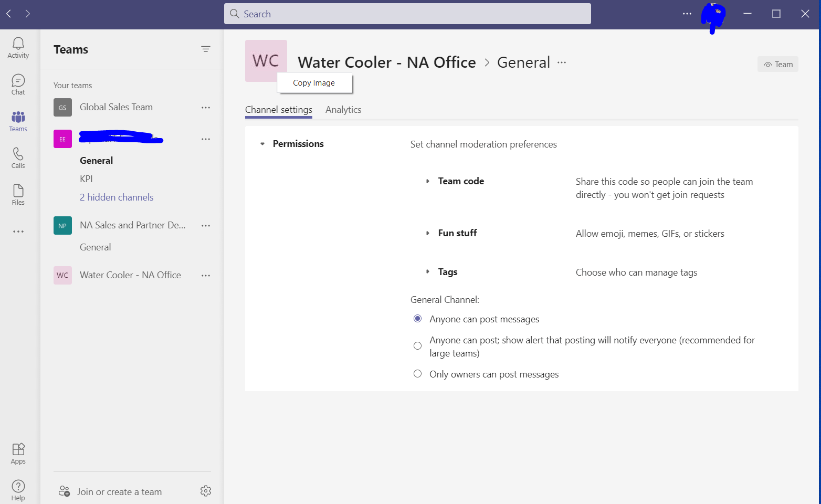Open the manage teams gear icon
The width and height of the screenshot is (821, 504).
click(206, 491)
